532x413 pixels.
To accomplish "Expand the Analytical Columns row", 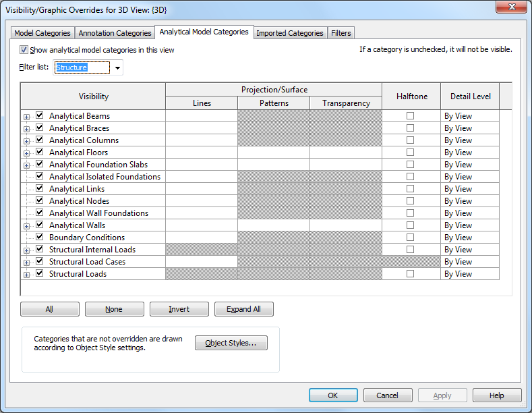I will pos(26,141).
